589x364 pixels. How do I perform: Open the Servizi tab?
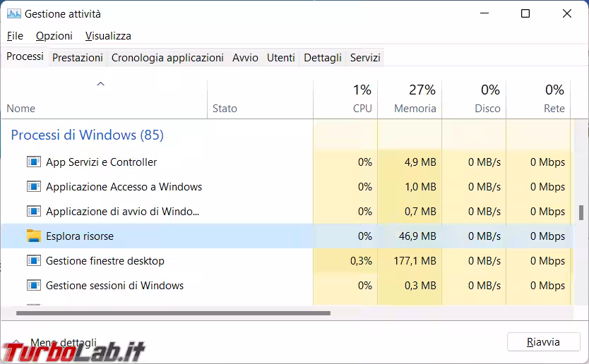tap(365, 58)
